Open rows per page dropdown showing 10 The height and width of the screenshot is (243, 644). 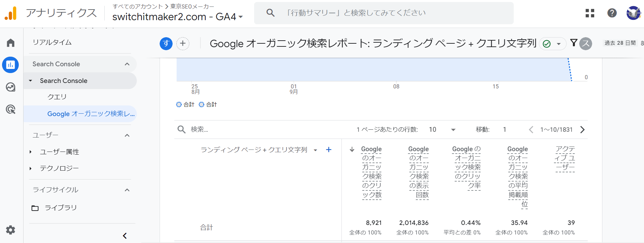[442, 130]
